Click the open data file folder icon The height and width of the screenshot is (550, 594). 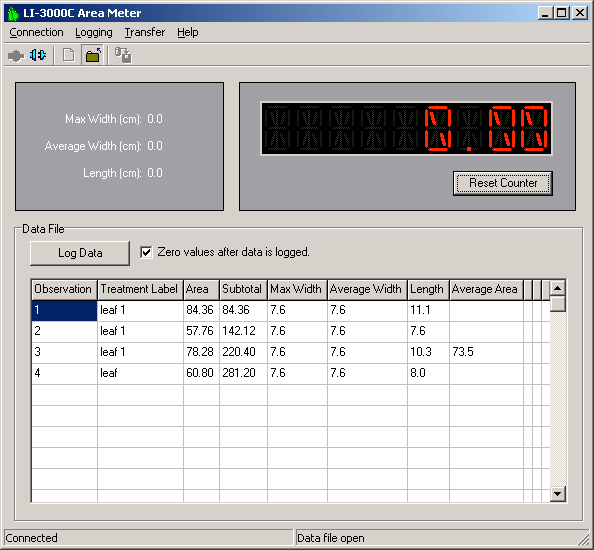(x=93, y=56)
